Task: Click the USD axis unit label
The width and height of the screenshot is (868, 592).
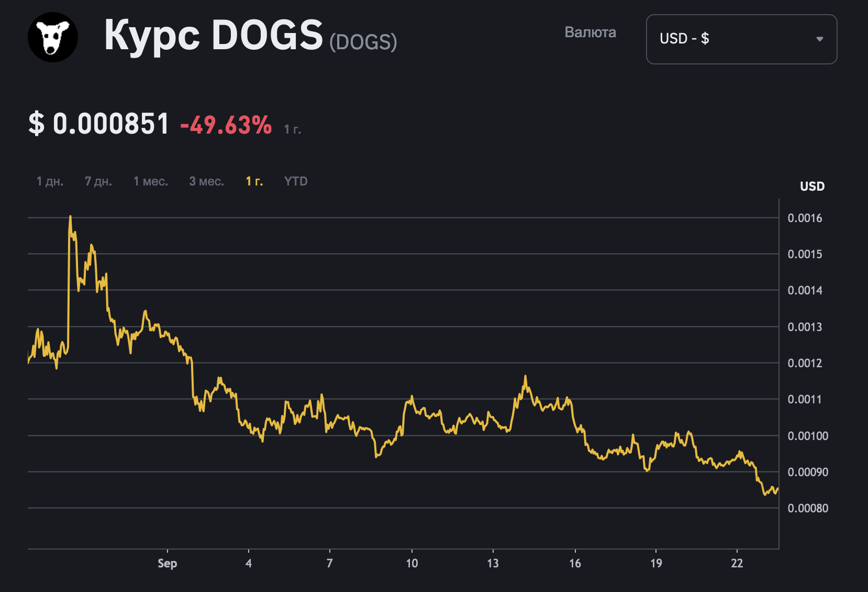Action: pyautogui.click(x=812, y=187)
